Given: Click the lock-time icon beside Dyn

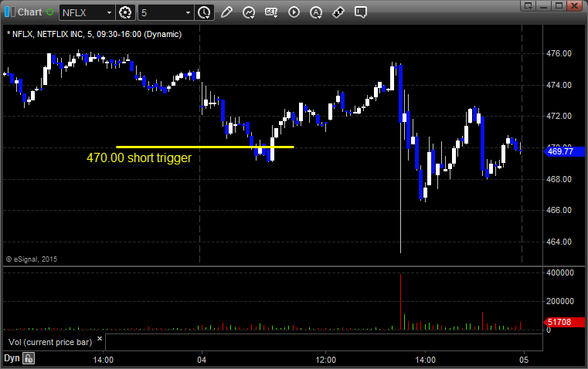Looking at the screenshot, I should point(29,358).
